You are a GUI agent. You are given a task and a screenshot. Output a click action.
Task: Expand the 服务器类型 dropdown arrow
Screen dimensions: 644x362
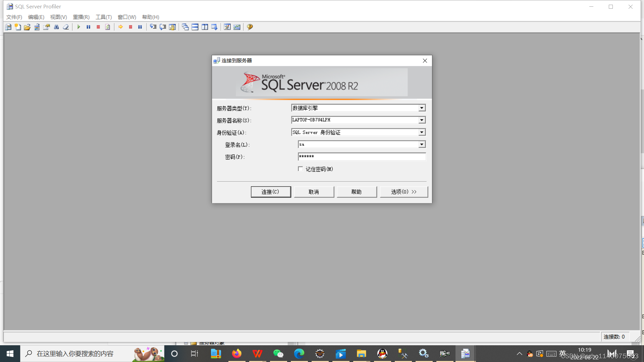[x=422, y=108]
